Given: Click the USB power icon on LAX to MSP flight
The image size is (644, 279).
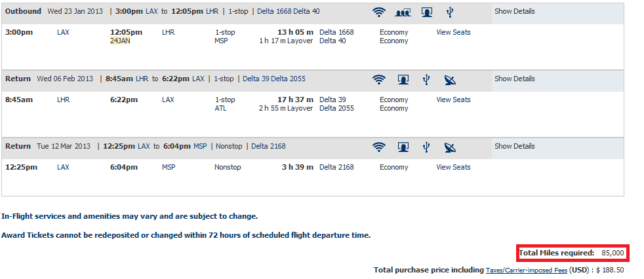Looking at the screenshot, I should pos(426,147).
